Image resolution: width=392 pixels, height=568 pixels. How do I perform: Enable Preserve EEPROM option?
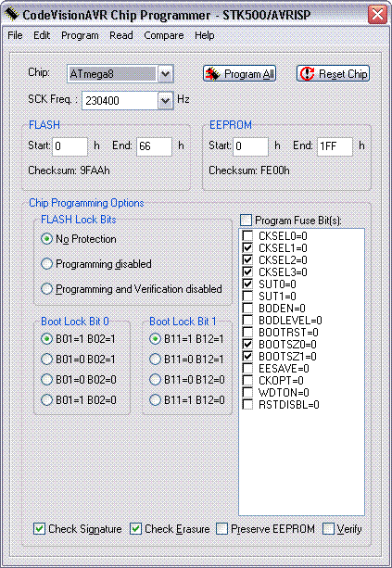coord(221,528)
